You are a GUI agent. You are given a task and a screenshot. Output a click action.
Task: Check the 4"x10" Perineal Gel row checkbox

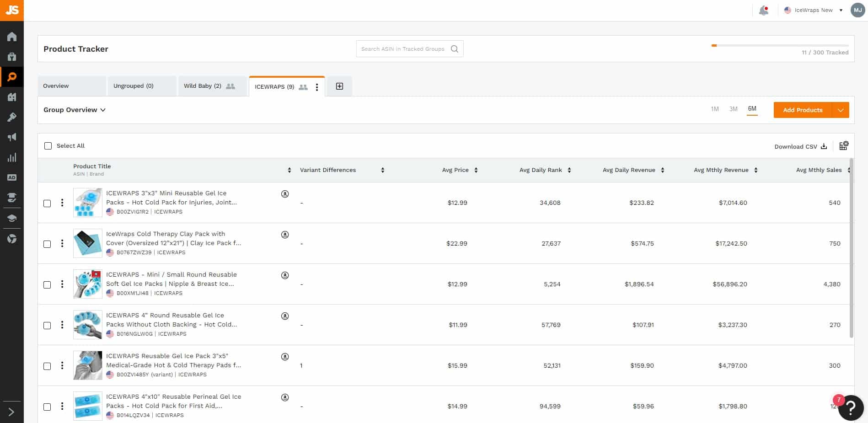point(47,407)
